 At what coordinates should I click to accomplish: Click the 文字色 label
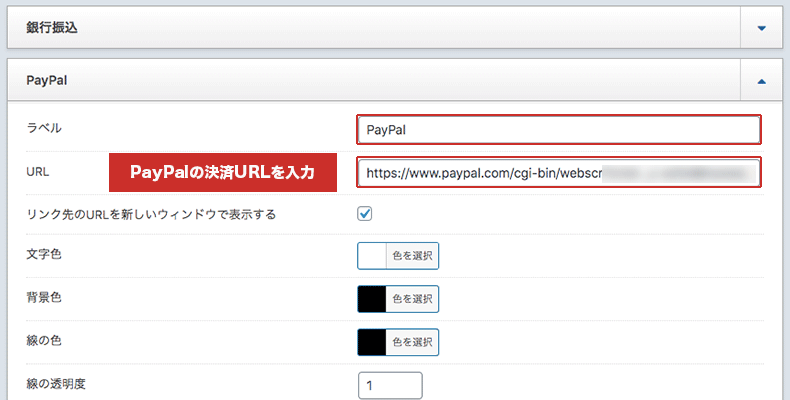pos(44,254)
